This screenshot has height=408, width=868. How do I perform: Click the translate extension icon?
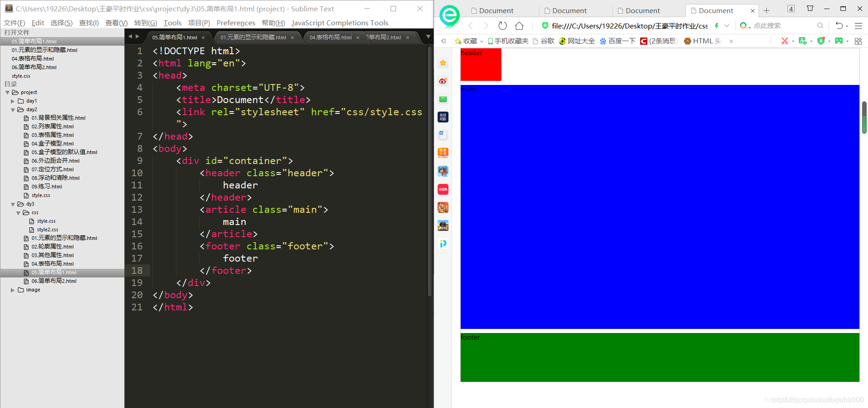tap(802, 41)
